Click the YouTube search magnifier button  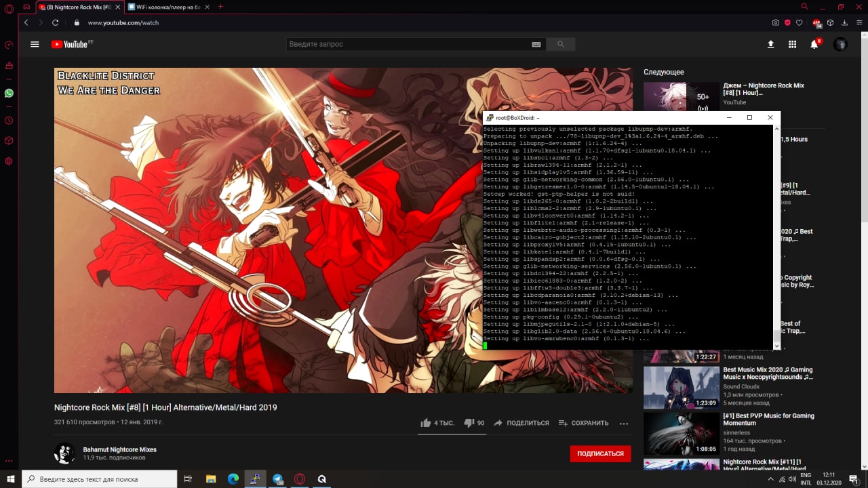point(561,44)
